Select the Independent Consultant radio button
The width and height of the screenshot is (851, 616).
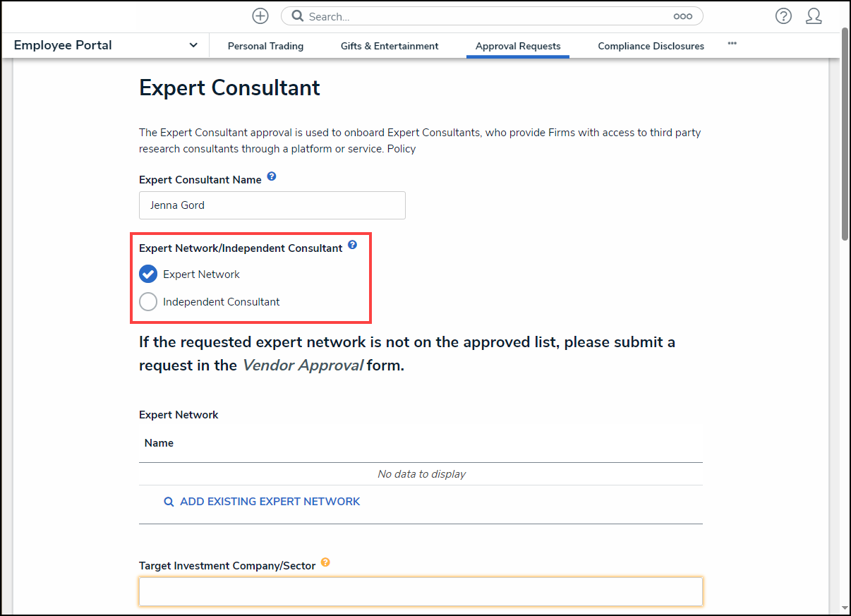(148, 301)
